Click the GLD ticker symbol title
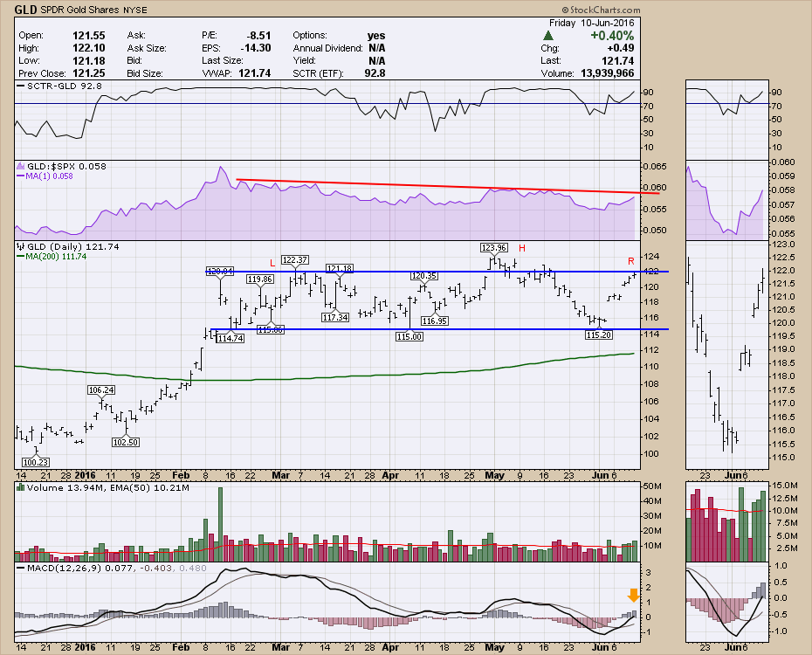The width and height of the screenshot is (812, 655). pos(25,10)
